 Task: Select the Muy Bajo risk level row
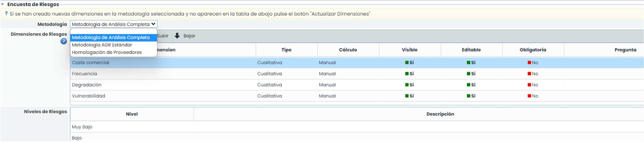pyautogui.click(x=82, y=127)
